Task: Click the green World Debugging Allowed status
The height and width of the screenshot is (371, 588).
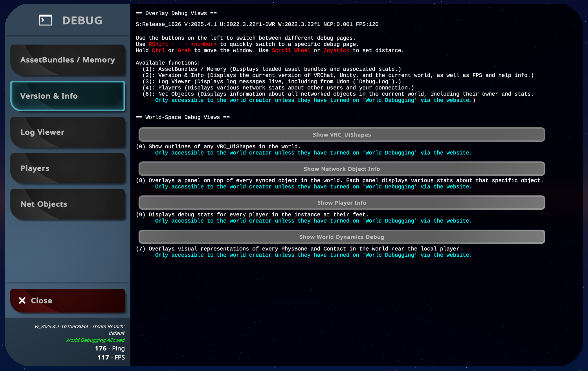Action: (x=95, y=340)
